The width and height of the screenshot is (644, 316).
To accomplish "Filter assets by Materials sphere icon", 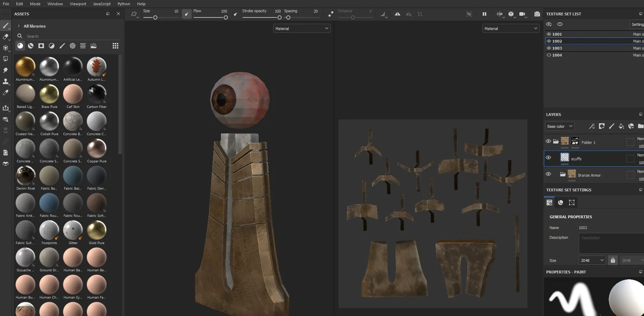I will click(x=20, y=46).
